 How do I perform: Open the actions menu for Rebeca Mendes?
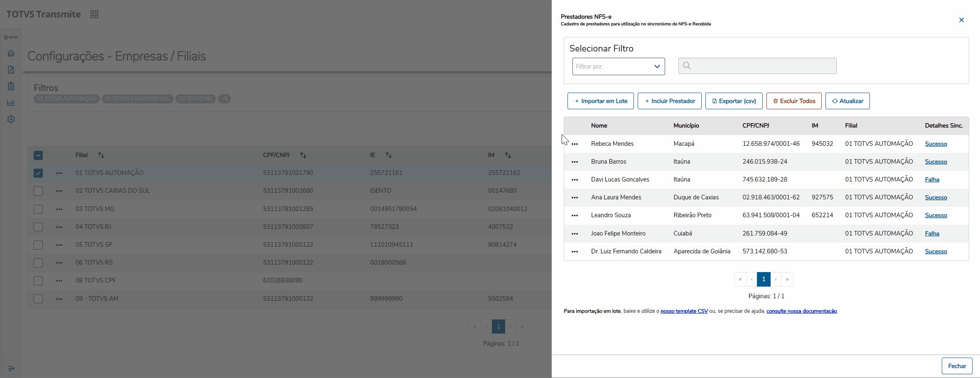coord(575,144)
